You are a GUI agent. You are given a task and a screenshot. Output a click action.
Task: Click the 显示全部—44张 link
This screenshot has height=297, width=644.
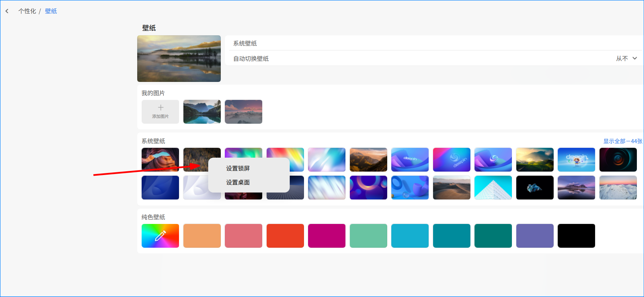click(623, 141)
